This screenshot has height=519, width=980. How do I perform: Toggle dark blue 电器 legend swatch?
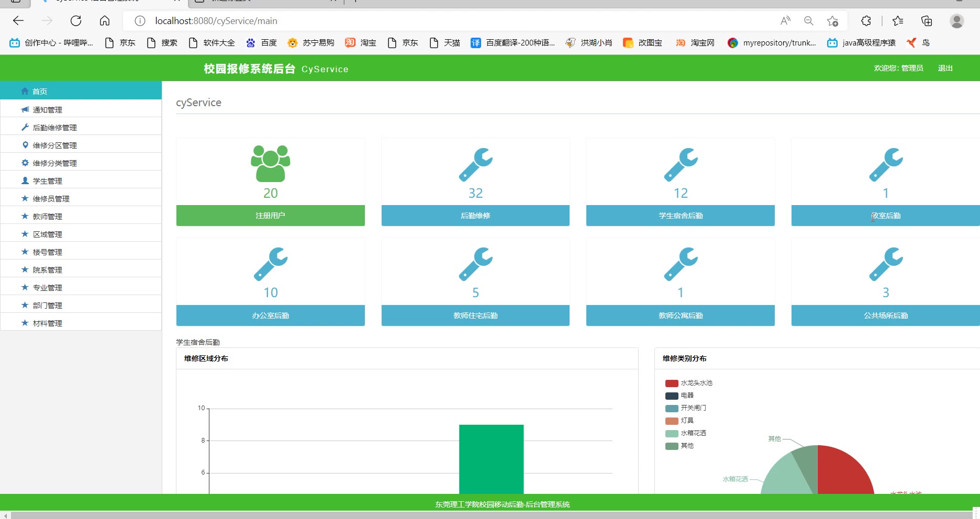point(672,396)
